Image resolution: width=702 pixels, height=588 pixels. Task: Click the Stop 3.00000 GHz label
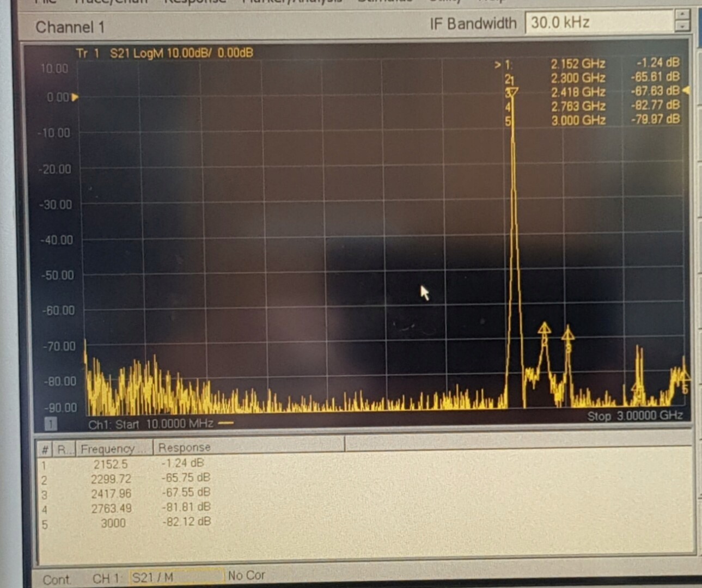tap(635, 416)
